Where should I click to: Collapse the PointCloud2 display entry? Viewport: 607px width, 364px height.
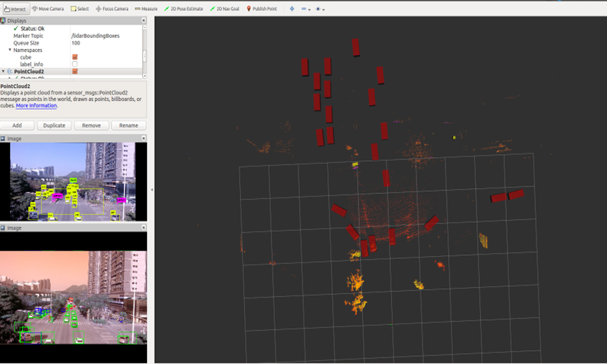pyautogui.click(x=3, y=72)
